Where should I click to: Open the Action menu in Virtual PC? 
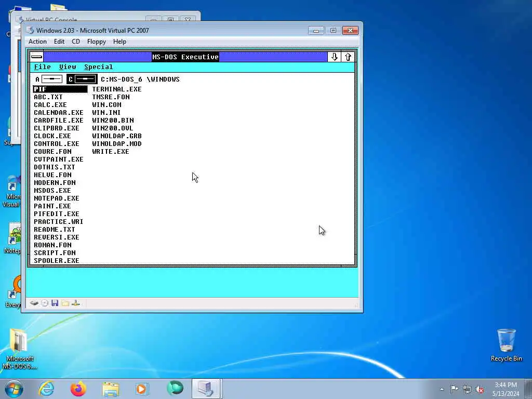coord(37,42)
